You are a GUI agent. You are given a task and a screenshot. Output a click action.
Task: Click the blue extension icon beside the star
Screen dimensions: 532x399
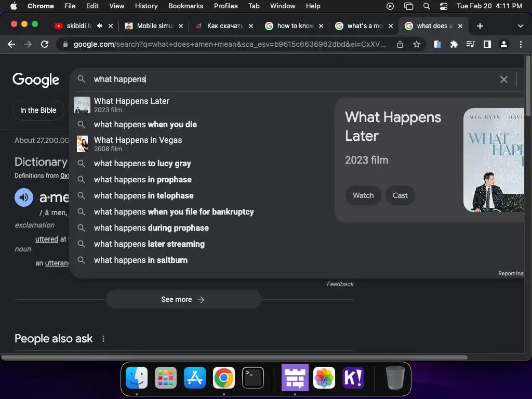437,44
